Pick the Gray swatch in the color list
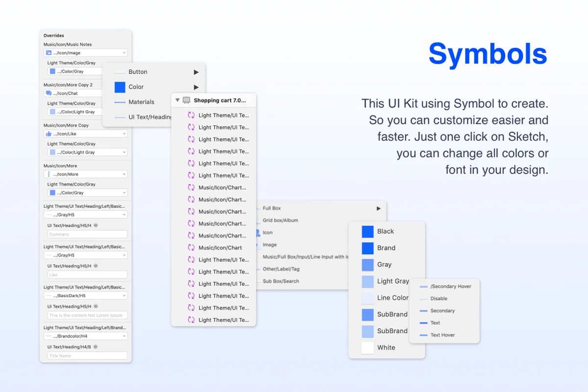 [x=367, y=265]
